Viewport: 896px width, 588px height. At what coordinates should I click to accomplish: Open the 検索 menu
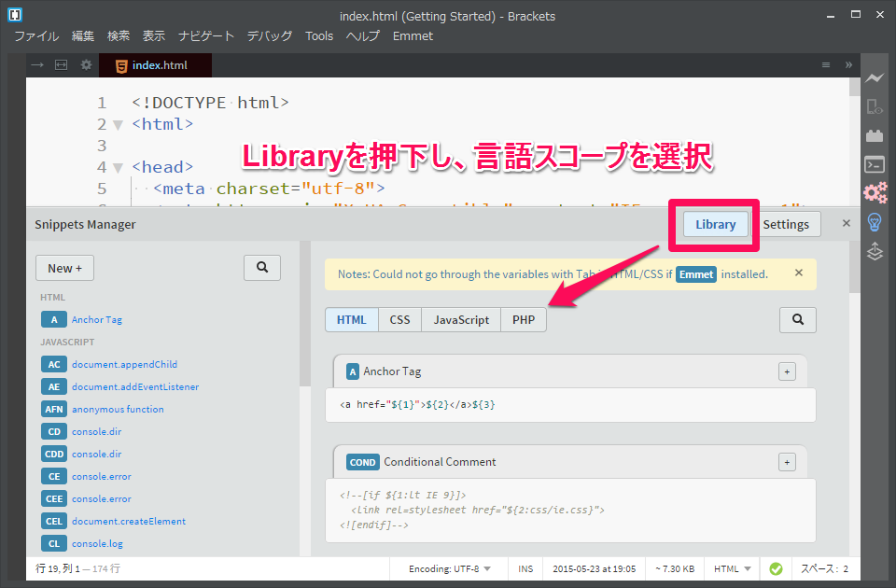tap(119, 36)
